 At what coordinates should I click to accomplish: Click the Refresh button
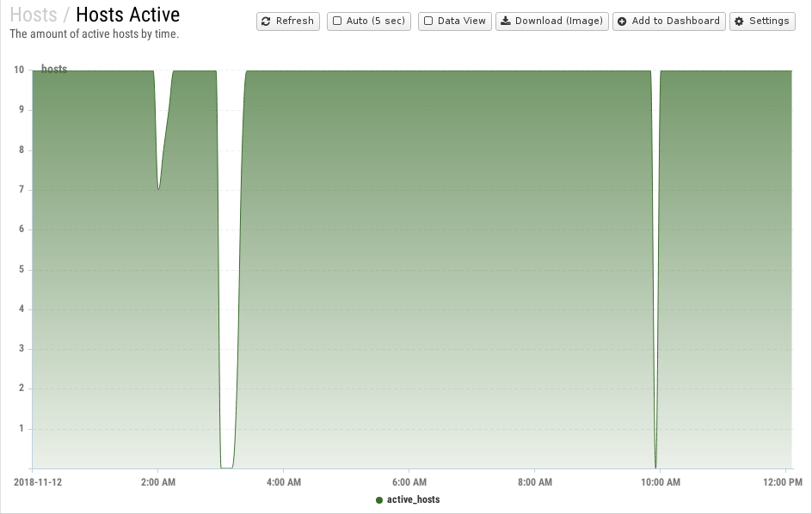[x=288, y=21]
